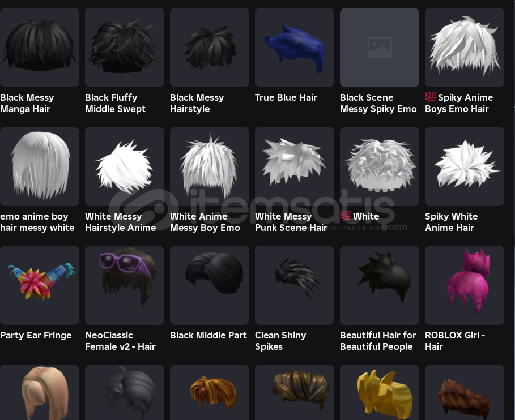Click the emo anime boy hair messy white label

click(37, 222)
